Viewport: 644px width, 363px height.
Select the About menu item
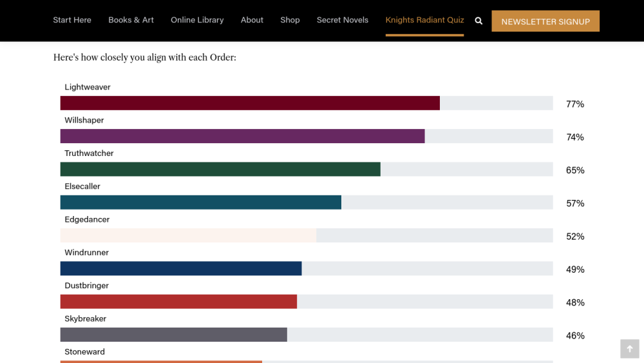252,20
